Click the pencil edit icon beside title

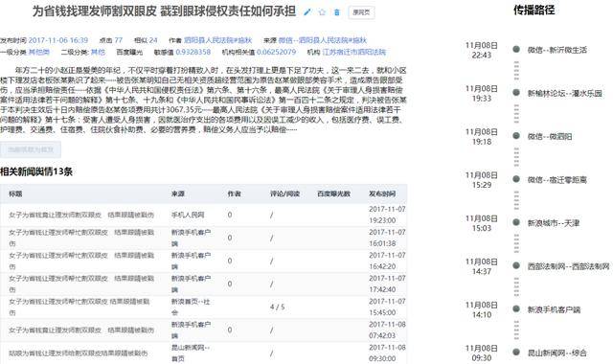click(x=307, y=12)
